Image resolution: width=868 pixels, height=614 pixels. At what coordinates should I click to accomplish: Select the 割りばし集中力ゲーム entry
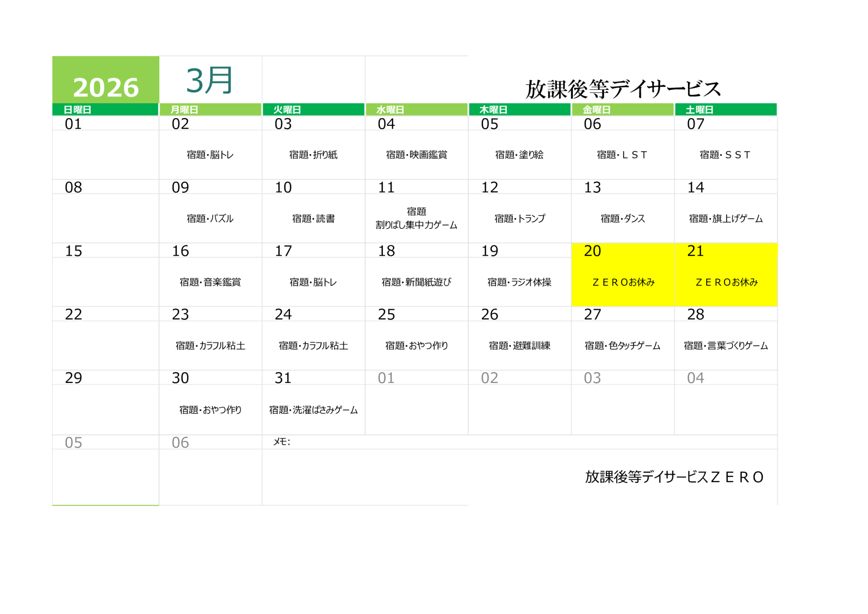coord(416,225)
